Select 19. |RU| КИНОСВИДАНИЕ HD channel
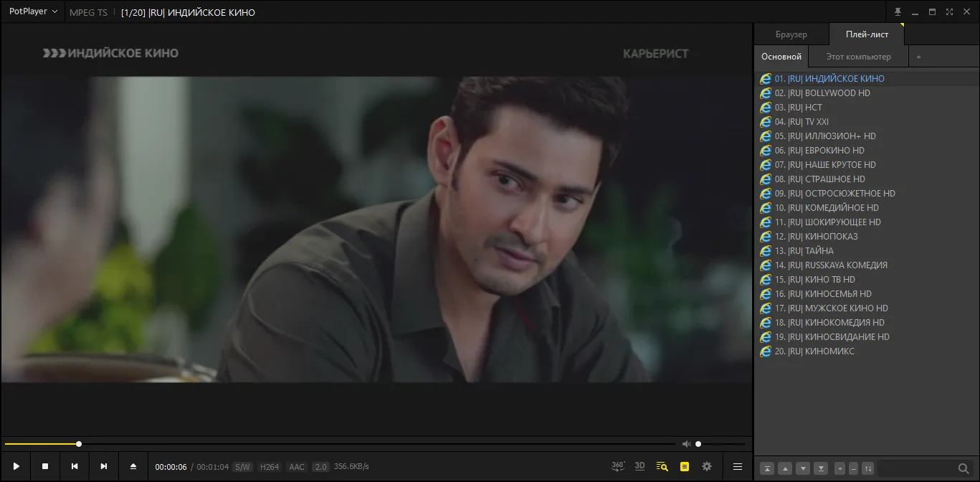Image resolution: width=980 pixels, height=482 pixels. tap(867, 337)
